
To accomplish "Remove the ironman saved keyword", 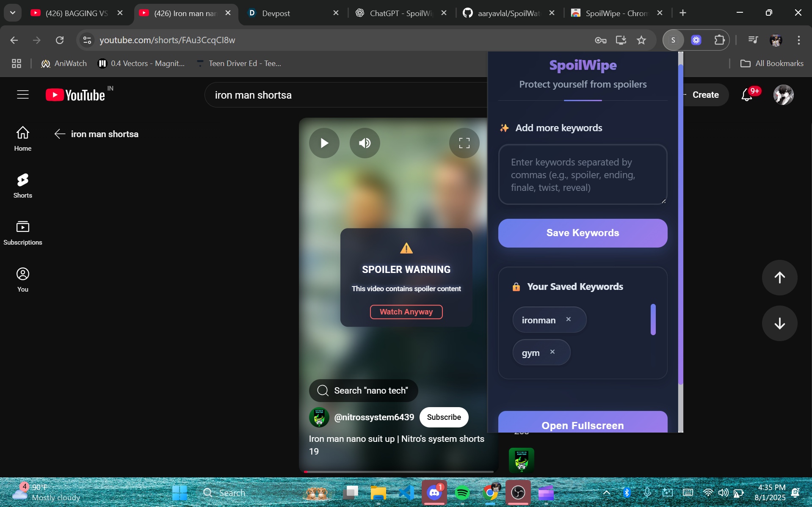I will click(x=569, y=320).
